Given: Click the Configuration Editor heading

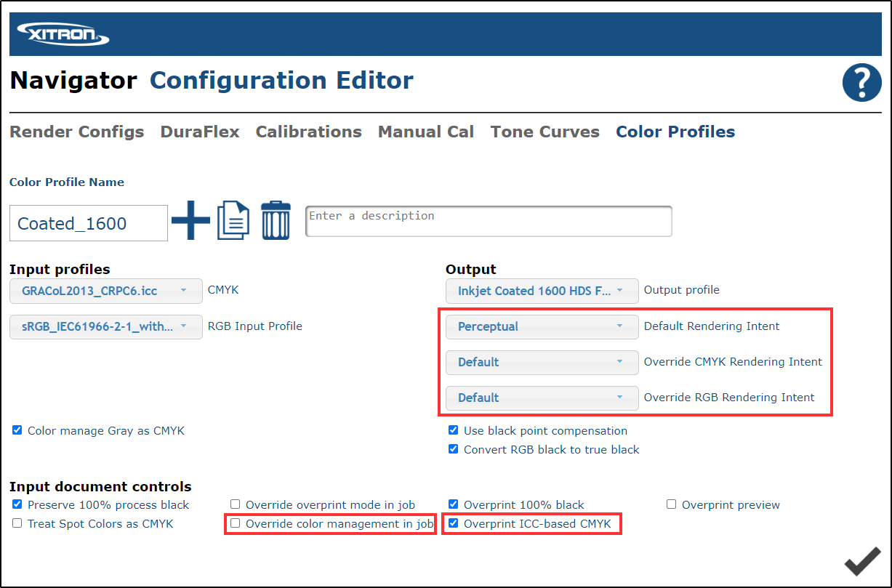Looking at the screenshot, I should click(282, 81).
